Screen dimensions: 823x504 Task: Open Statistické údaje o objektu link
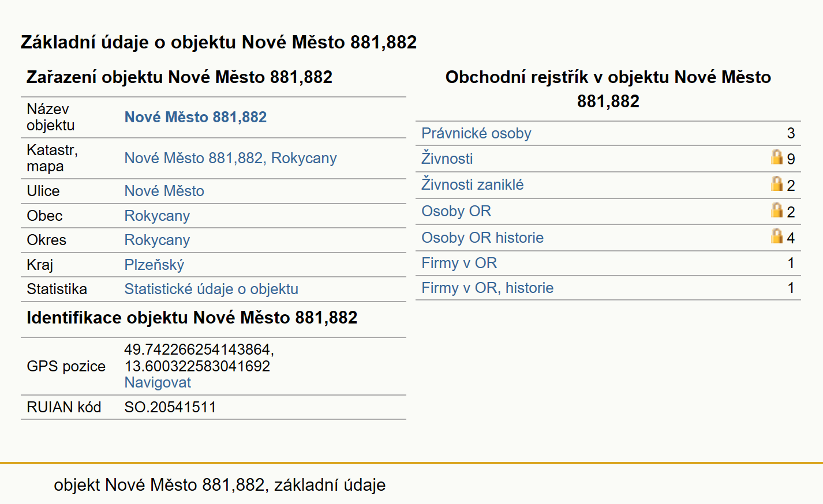pyautogui.click(x=211, y=289)
